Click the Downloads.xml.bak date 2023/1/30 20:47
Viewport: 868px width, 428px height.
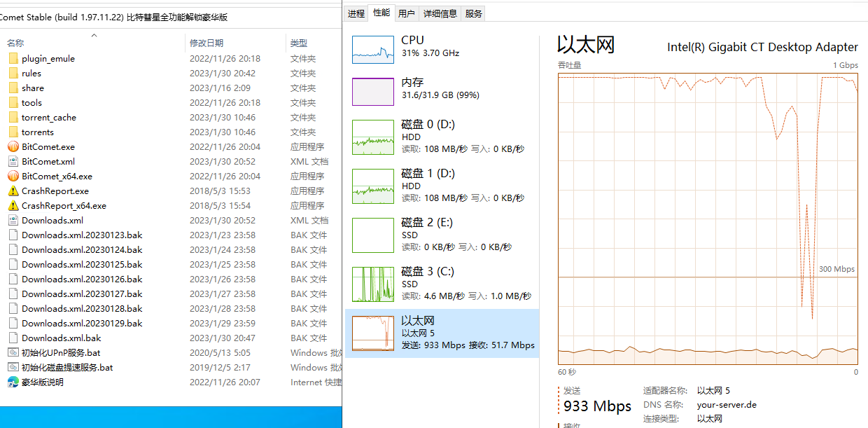(x=223, y=338)
